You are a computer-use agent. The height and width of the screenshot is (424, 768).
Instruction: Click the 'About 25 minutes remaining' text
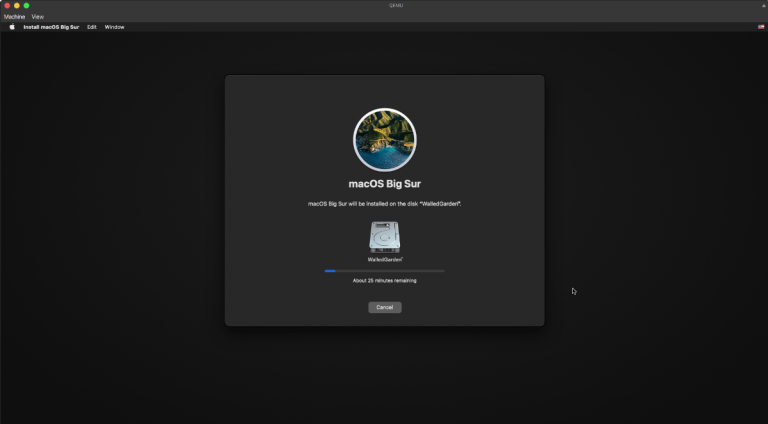(384, 281)
